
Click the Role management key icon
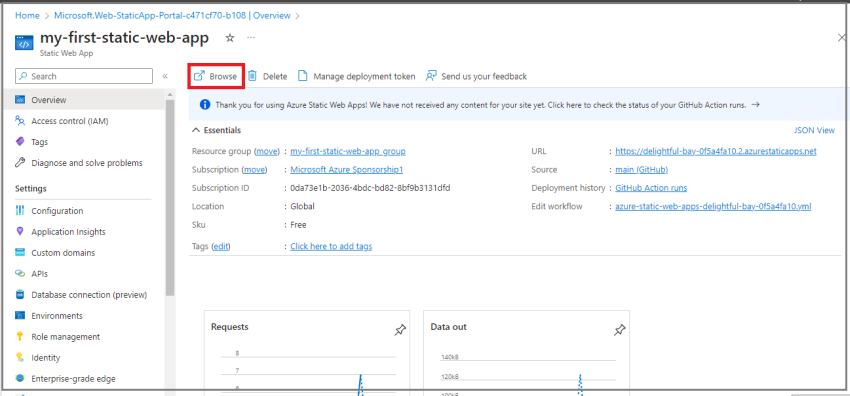click(x=20, y=336)
